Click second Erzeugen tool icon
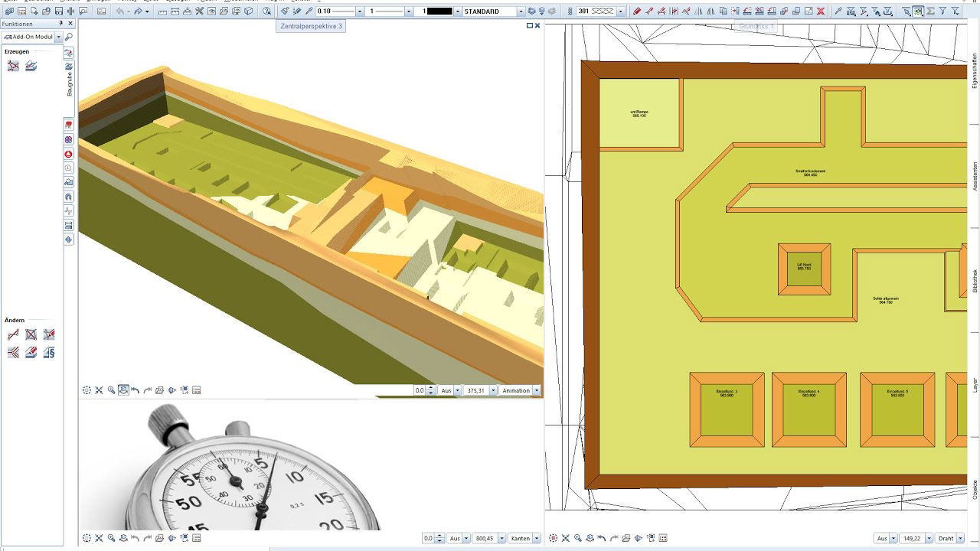The height and width of the screenshot is (551, 980). click(31, 67)
